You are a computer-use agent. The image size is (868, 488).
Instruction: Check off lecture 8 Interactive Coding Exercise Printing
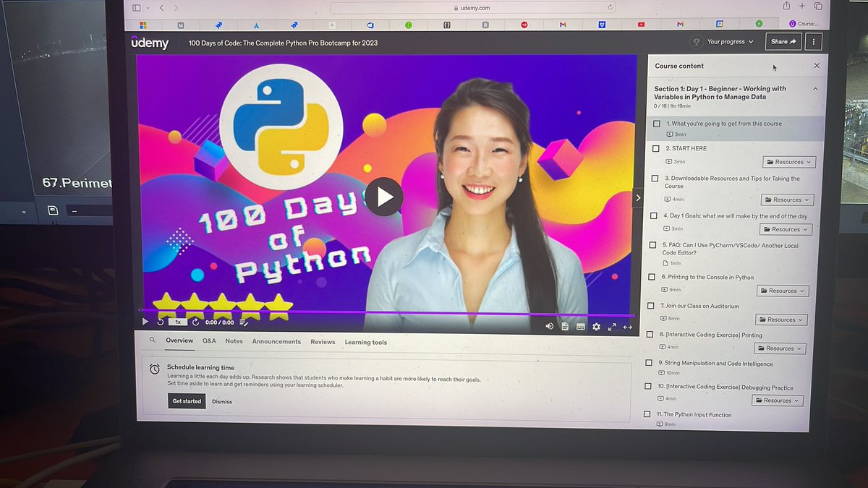(x=650, y=334)
